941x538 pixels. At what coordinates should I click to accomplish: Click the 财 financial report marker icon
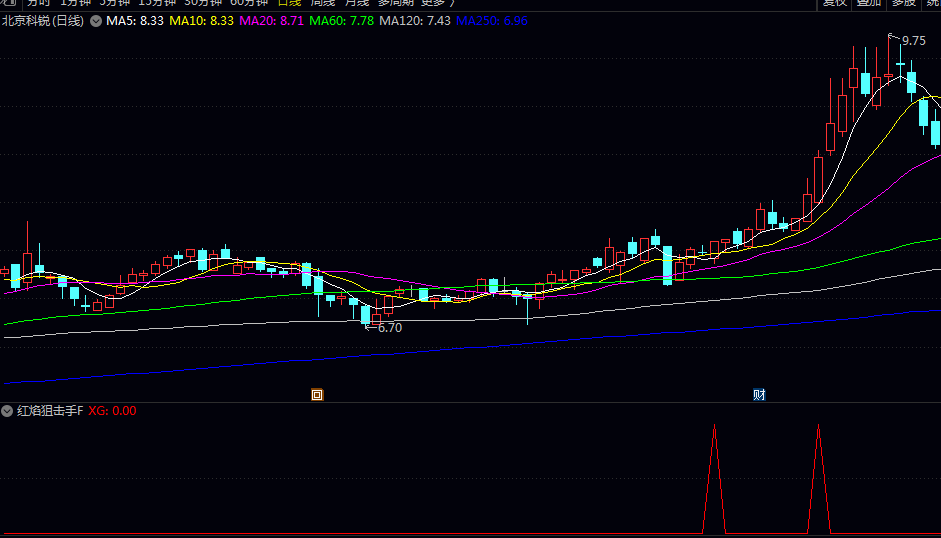tap(759, 395)
